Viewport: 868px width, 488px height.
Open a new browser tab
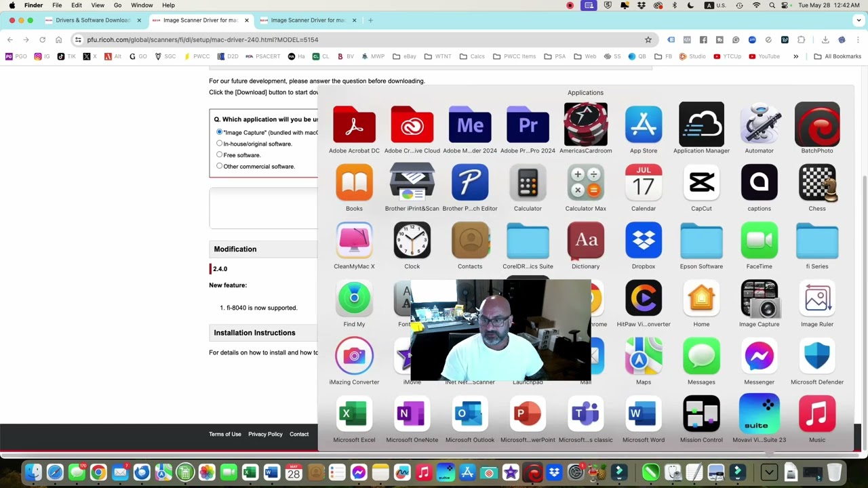coord(370,20)
